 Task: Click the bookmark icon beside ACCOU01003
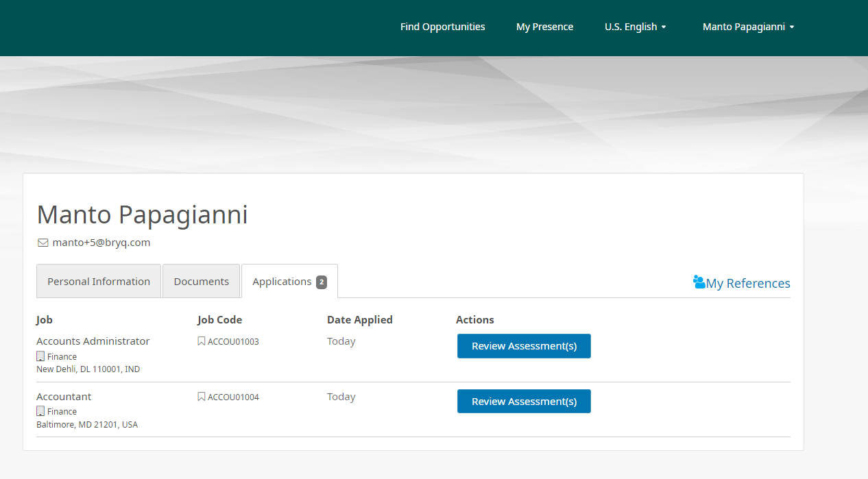(201, 341)
